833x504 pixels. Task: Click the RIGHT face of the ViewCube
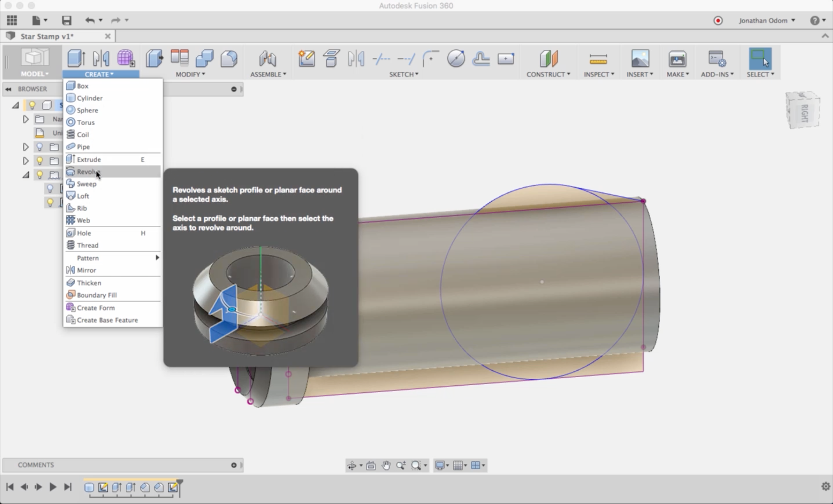[804, 113]
